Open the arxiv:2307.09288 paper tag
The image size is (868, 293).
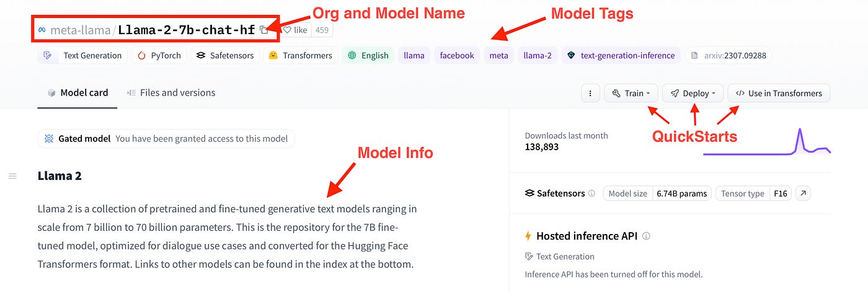[x=728, y=55]
